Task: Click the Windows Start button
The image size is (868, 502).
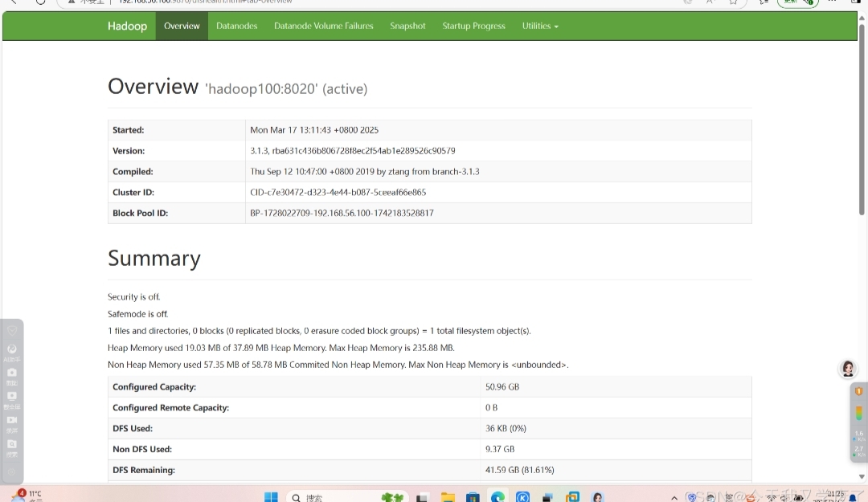Action: point(272,497)
